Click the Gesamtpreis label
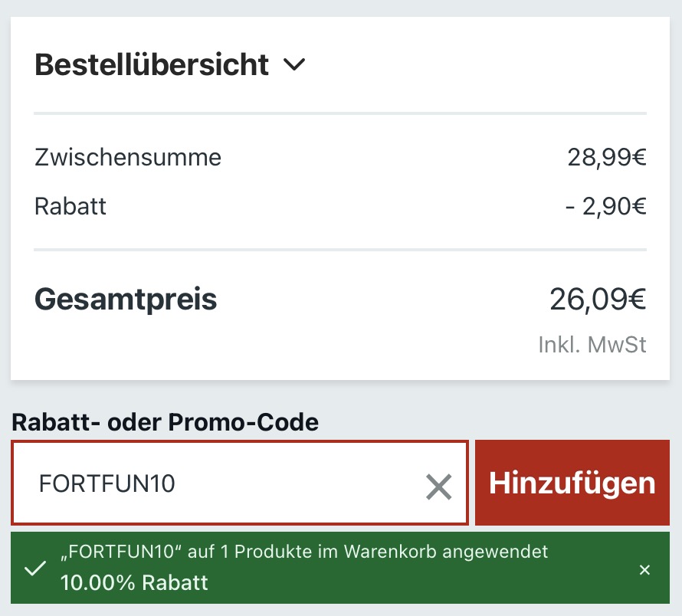Image resolution: width=682 pixels, height=616 pixels. pos(126,300)
